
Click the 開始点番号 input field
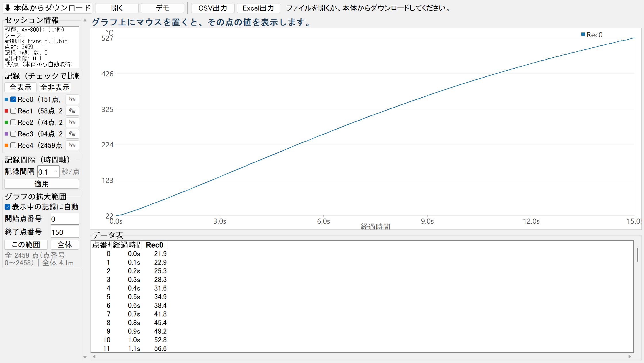(65, 219)
